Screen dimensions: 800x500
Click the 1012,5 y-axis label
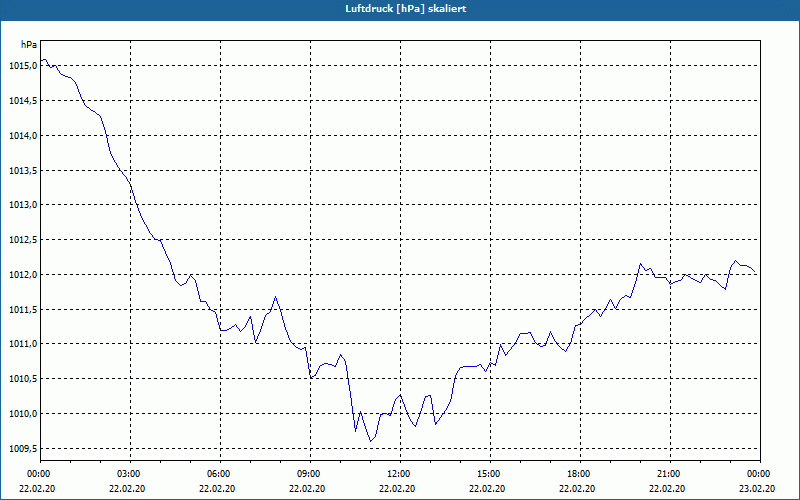pos(23,240)
